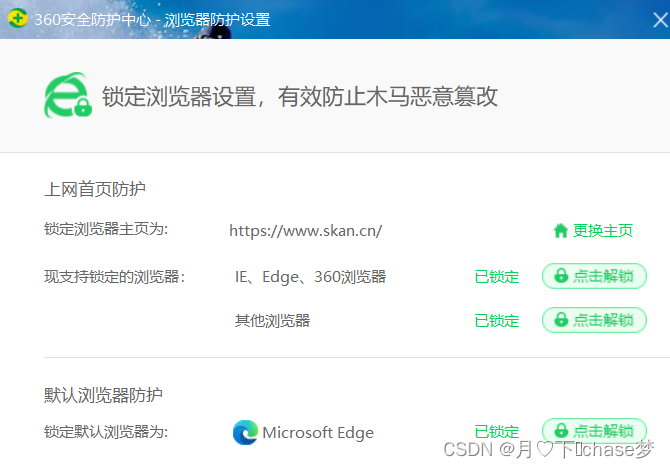Click the 默认浏览器防护 section heading
Viewport: 670px width, 468px height.
103,395
